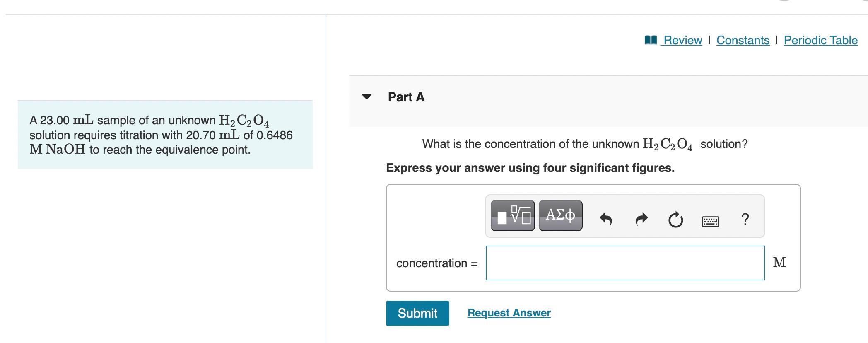The image size is (868, 343).
Task: Open the Constants reference
Action: (x=743, y=40)
